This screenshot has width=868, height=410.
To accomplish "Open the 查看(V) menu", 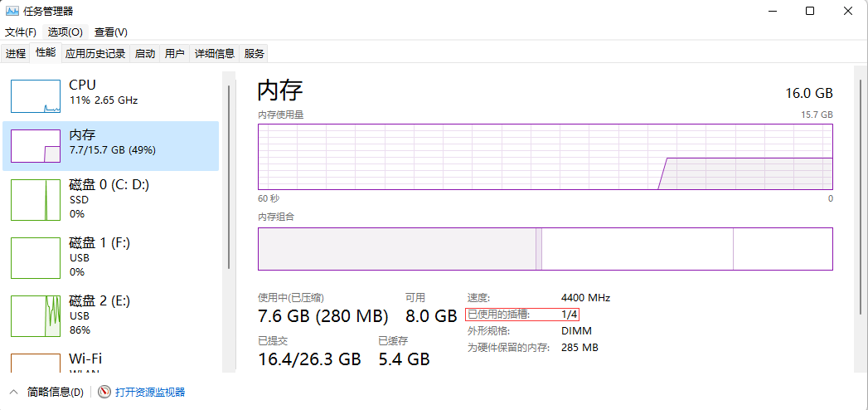I will (110, 32).
